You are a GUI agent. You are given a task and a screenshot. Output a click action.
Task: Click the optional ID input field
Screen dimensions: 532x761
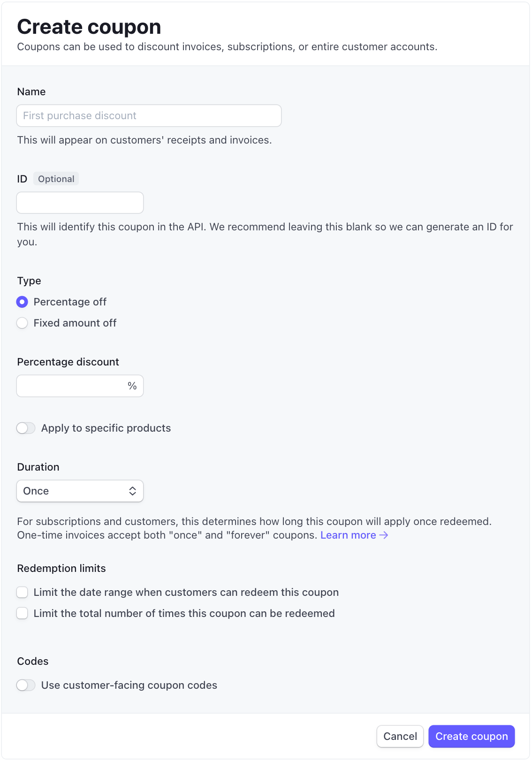(80, 202)
